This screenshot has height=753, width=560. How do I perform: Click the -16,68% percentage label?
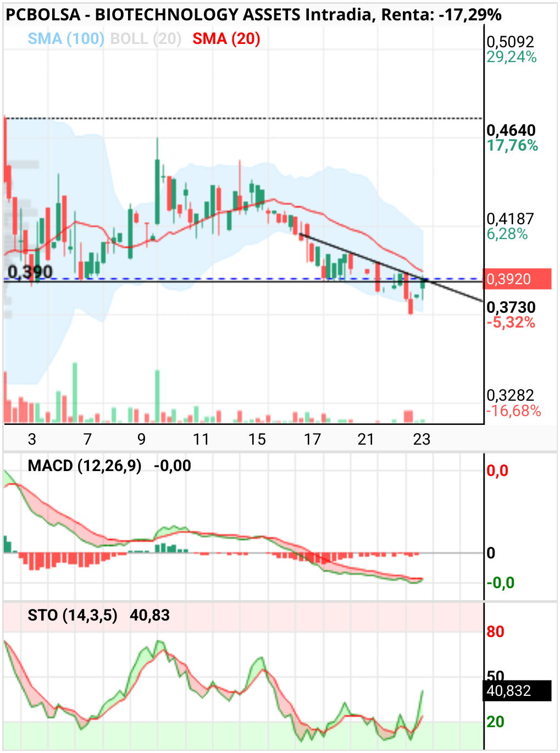pos(514,411)
